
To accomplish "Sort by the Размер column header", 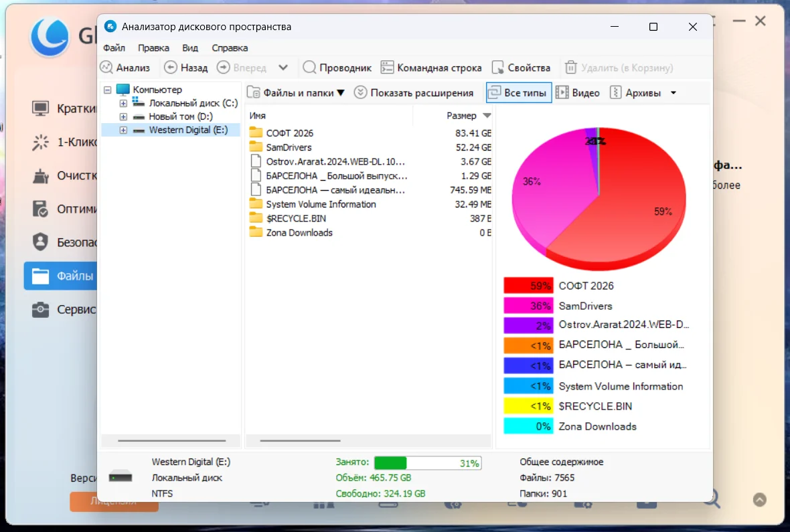I will click(461, 116).
